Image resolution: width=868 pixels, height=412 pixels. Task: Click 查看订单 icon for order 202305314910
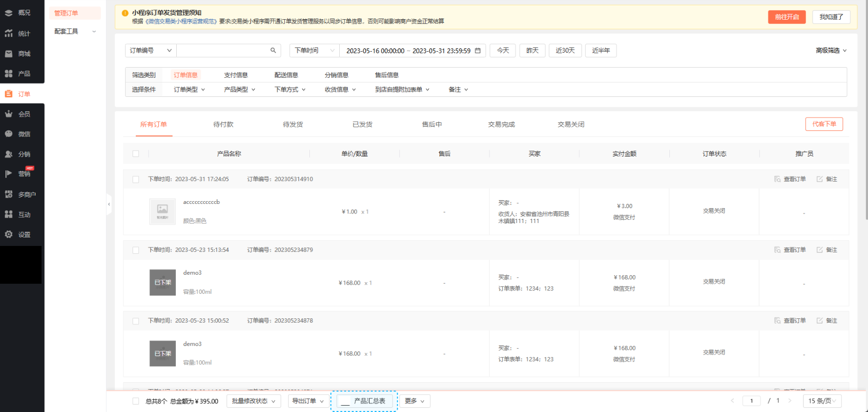(x=777, y=179)
